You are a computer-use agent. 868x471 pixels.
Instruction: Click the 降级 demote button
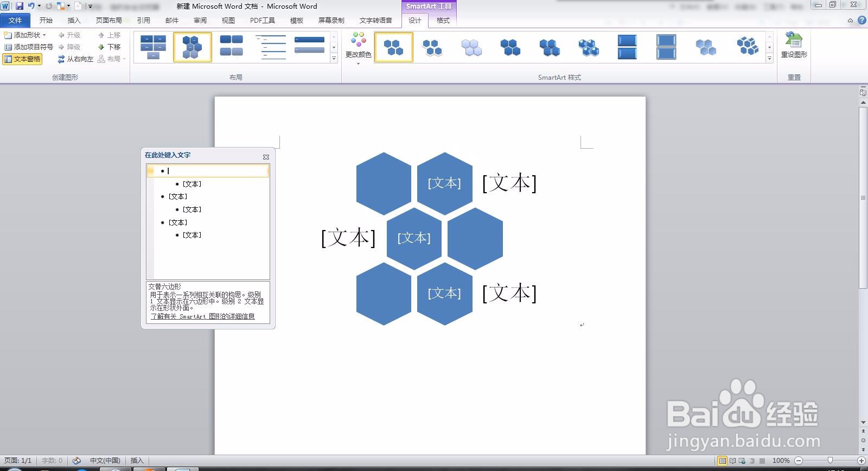[x=69, y=47]
